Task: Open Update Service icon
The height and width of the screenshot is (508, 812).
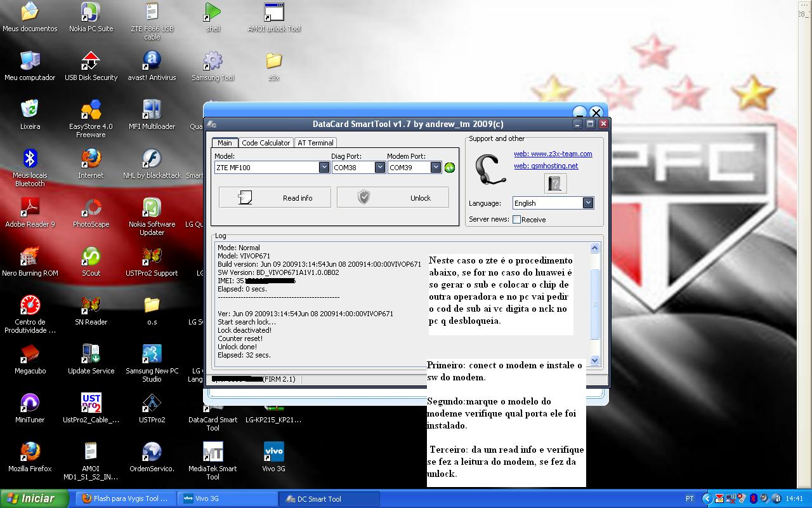Action: click(x=91, y=359)
